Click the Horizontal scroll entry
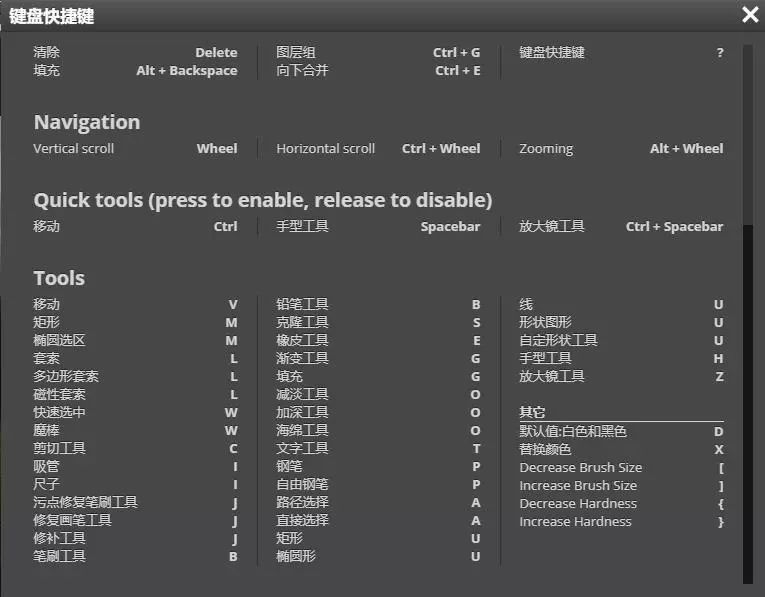765x597 pixels. point(378,148)
